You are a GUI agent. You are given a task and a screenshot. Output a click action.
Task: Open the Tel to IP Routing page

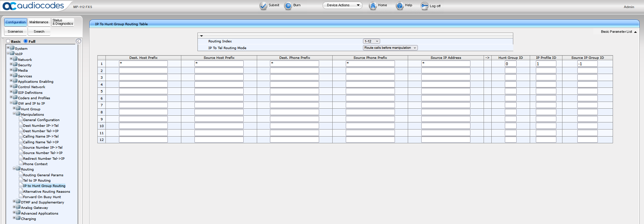37,181
